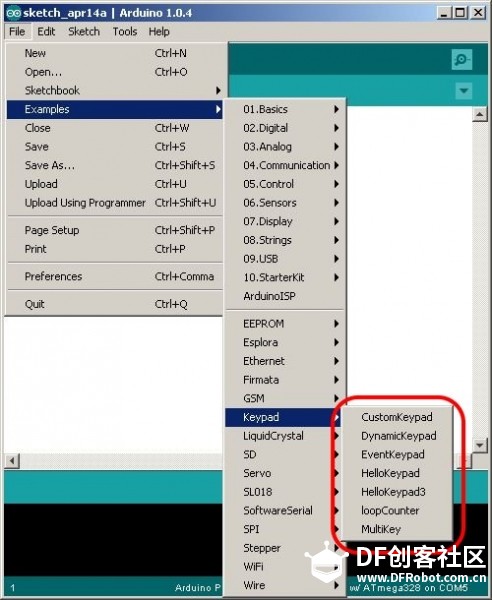This screenshot has height=600, width=492.
Task: Choose Upload Using Programmer
Action: click(114, 202)
